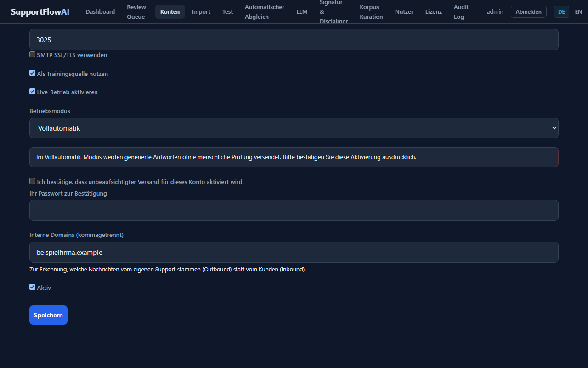Go to the Nutzer page
This screenshot has height=368, width=588.
tap(404, 12)
